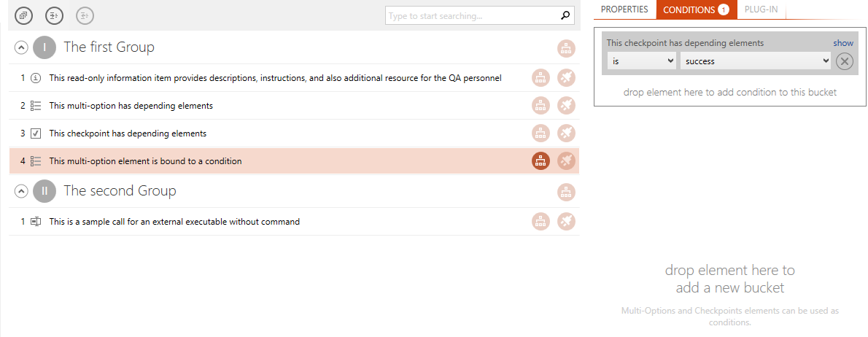Click the second circular toolbar list icon
868x337 pixels.
coord(54,15)
